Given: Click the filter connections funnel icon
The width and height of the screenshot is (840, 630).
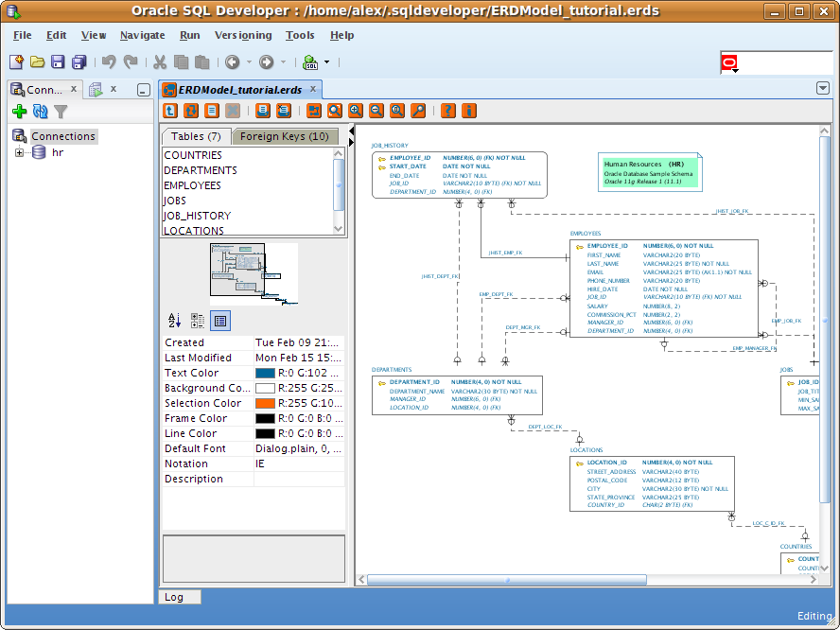Looking at the screenshot, I should [x=61, y=112].
